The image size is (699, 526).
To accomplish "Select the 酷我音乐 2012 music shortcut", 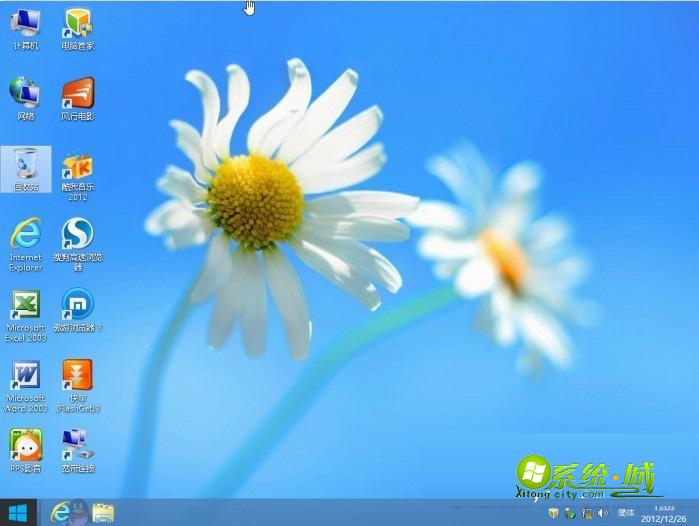I will tap(78, 177).
